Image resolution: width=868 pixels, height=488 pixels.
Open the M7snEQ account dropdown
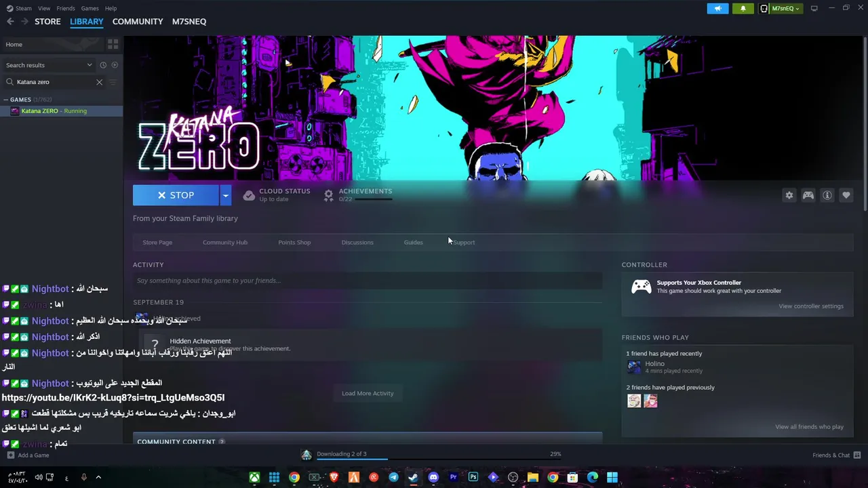781,8
